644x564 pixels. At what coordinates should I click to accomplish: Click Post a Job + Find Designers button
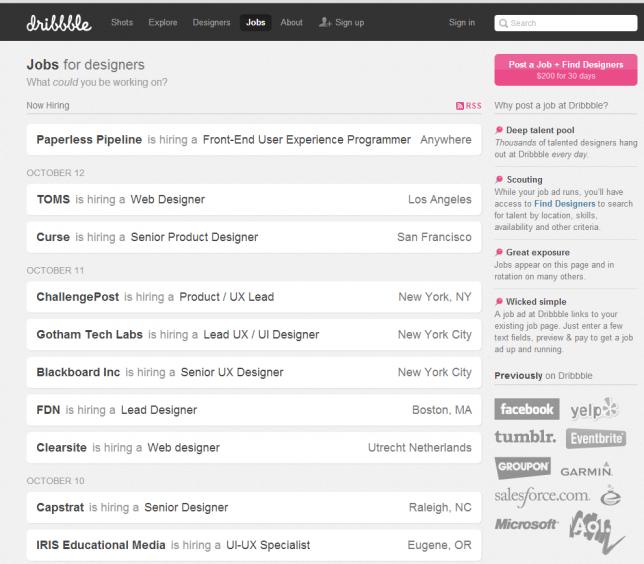pyautogui.click(x=566, y=70)
